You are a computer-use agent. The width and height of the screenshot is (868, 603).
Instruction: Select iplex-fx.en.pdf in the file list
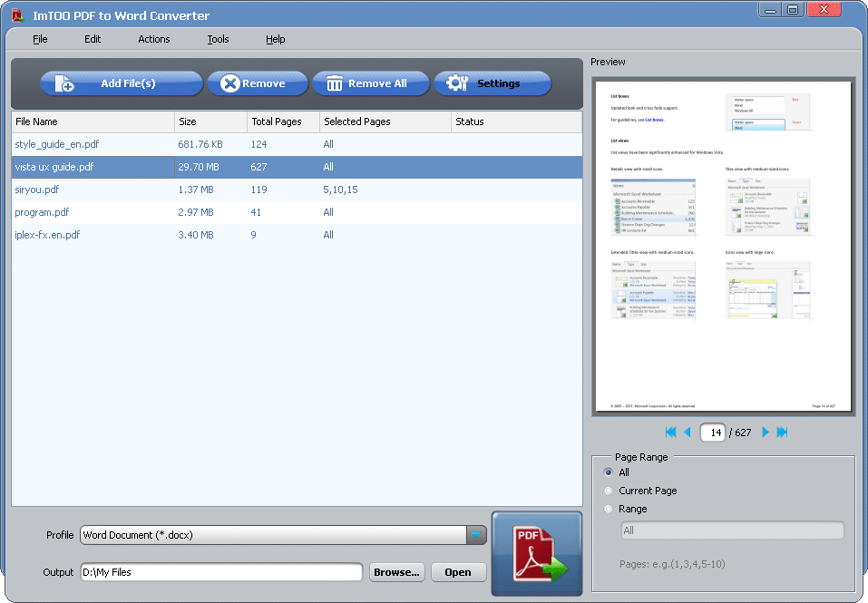[47, 235]
